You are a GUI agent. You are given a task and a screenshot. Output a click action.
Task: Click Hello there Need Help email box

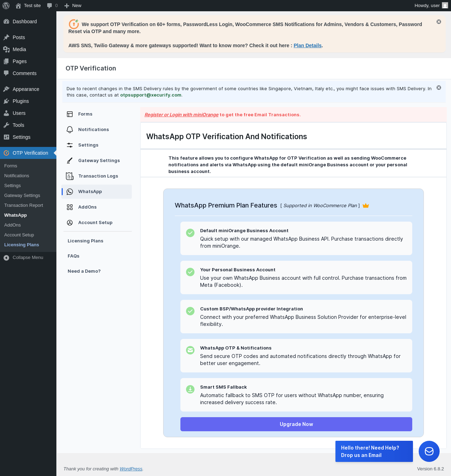[374, 451]
